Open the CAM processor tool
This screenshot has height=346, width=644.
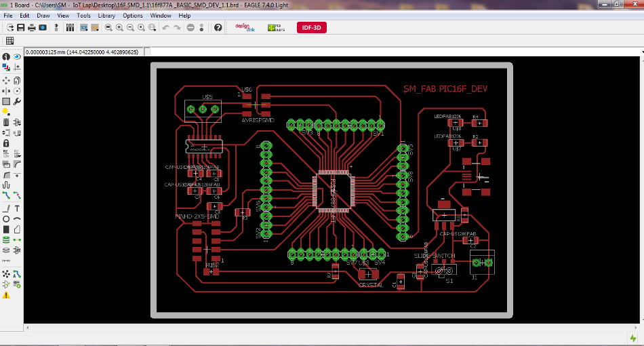click(43, 28)
